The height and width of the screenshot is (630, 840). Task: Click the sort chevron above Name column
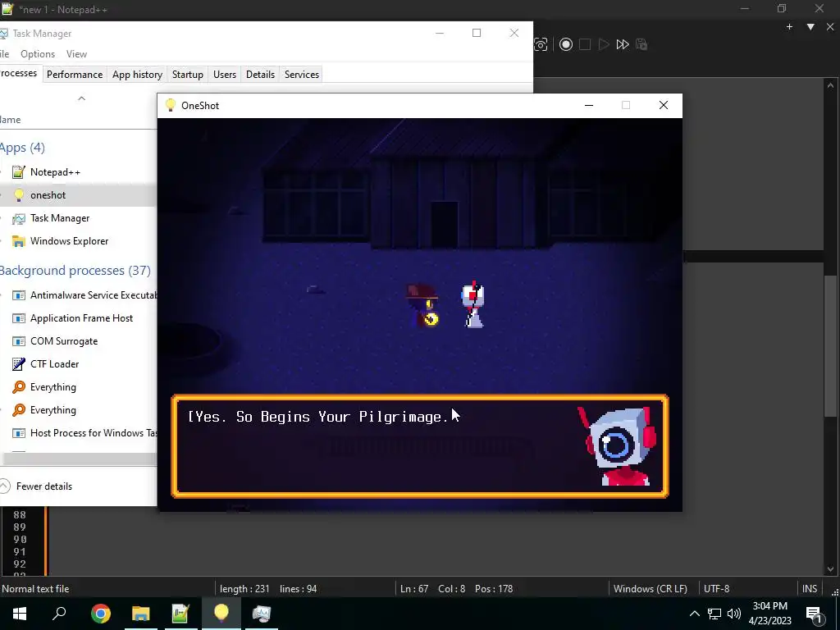tap(81, 98)
